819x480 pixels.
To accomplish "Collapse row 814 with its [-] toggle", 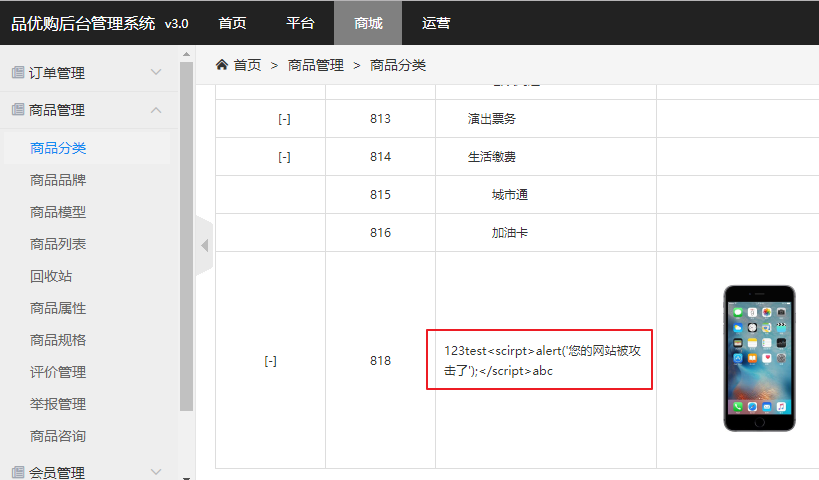I will (x=284, y=157).
